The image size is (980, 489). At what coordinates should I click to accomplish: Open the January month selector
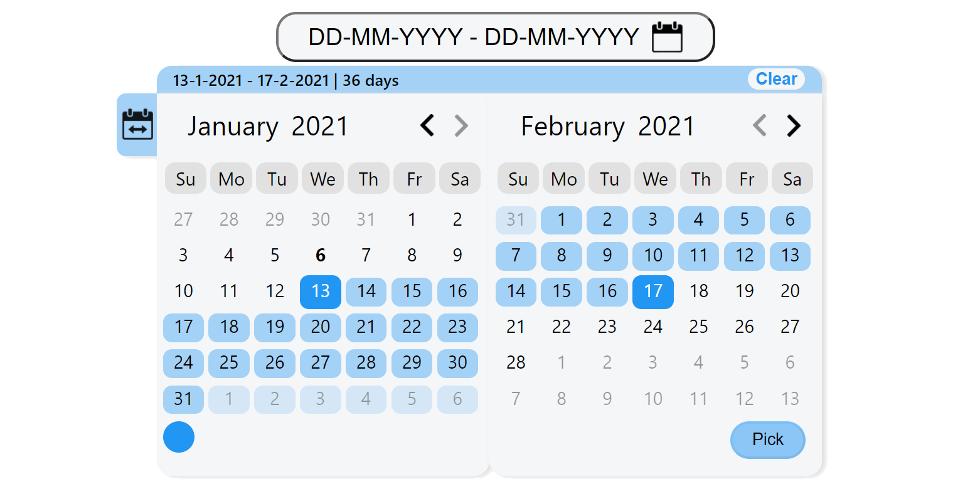pos(233,127)
